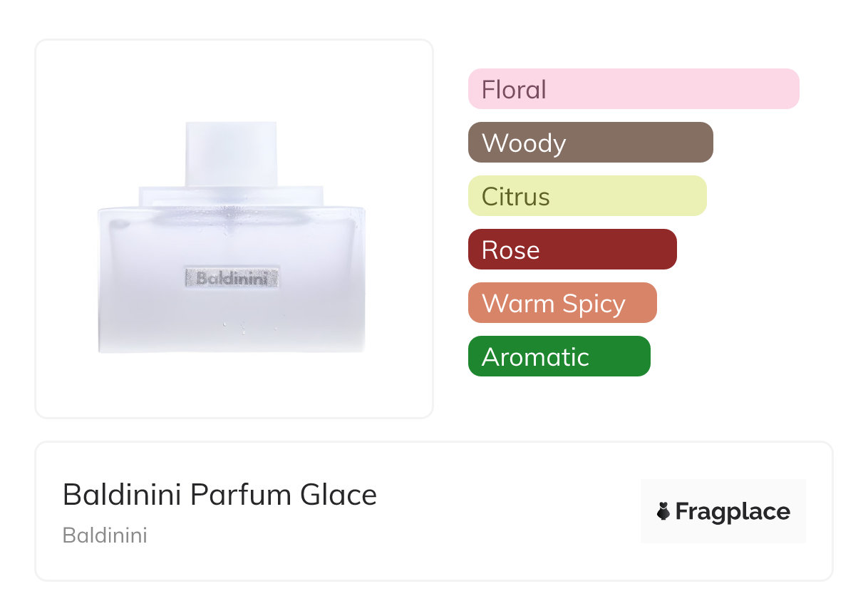The height and width of the screenshot is (616, 868).
Task: Click the bottle's collar beneath the cap
Action: coord(231,195)
